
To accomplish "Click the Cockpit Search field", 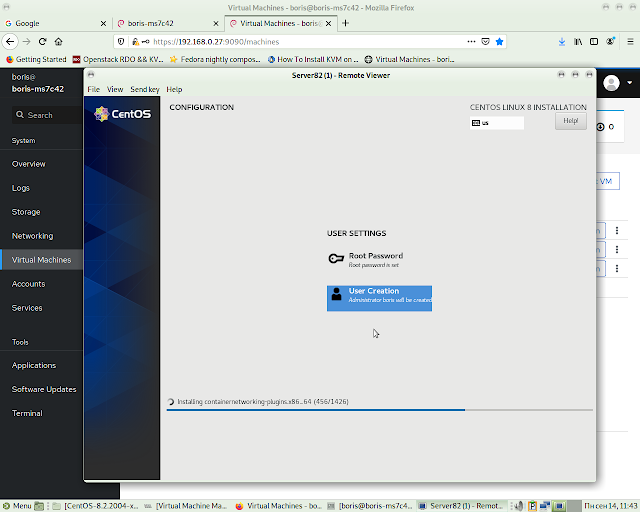I will pos(47,115).
